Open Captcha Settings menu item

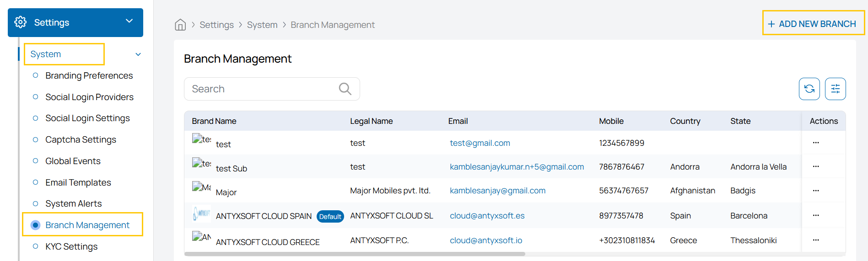point(81,139)
